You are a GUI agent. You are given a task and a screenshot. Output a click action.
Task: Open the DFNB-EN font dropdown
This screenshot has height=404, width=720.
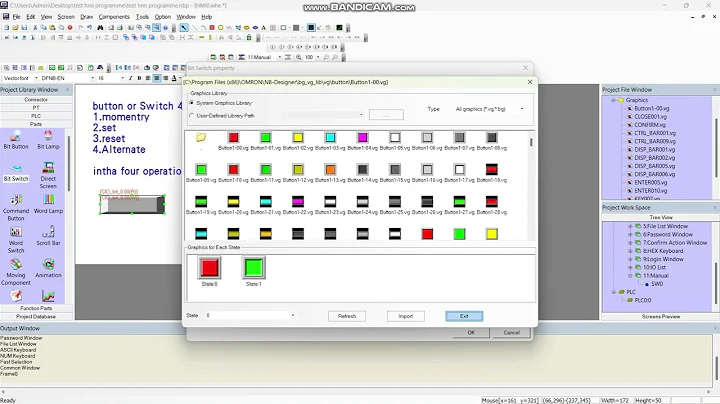coord(92,78)
